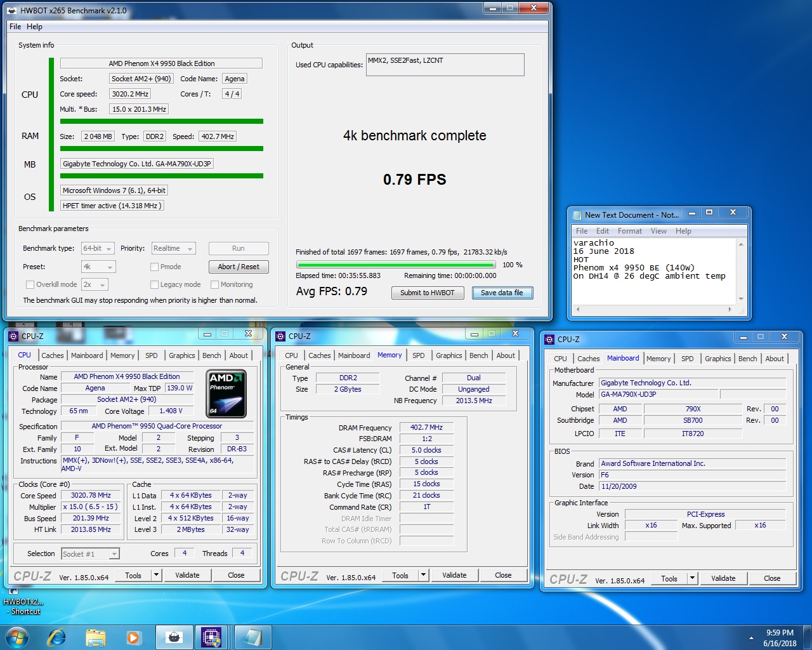
Task: Click NB Frequency 2013.5 MHz value
Action: pos(474,401)
